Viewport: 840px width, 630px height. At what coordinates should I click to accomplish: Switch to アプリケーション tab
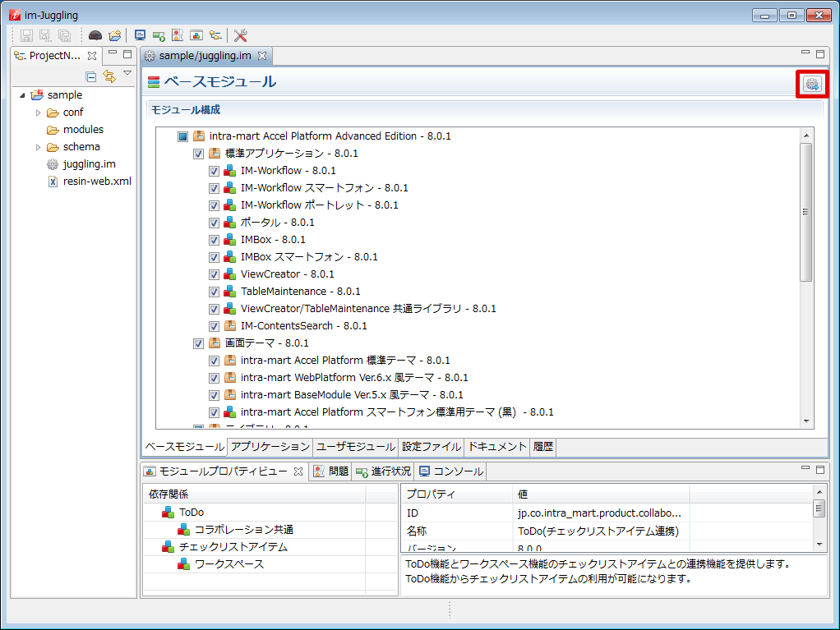coord(270,447)
